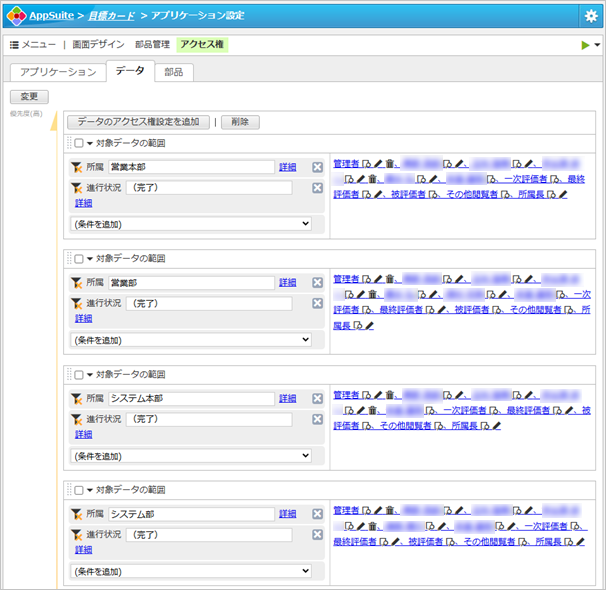606x590 pixels.
Task: Click the 削除 button
Action: click(x=240, y=122)
